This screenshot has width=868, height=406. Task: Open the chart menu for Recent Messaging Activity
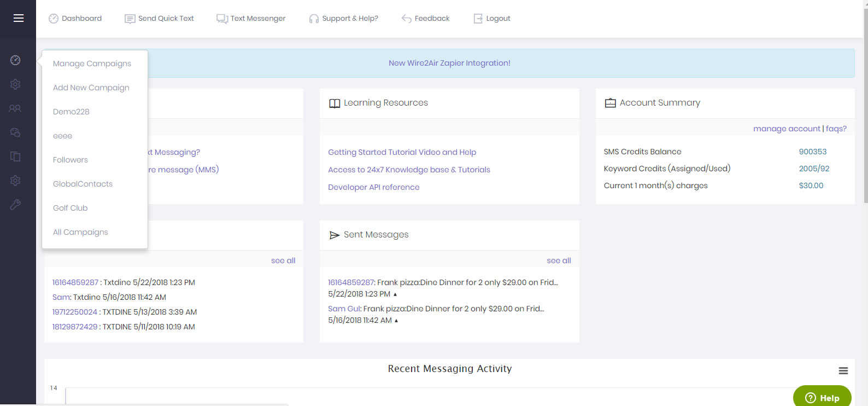point(843,371)
